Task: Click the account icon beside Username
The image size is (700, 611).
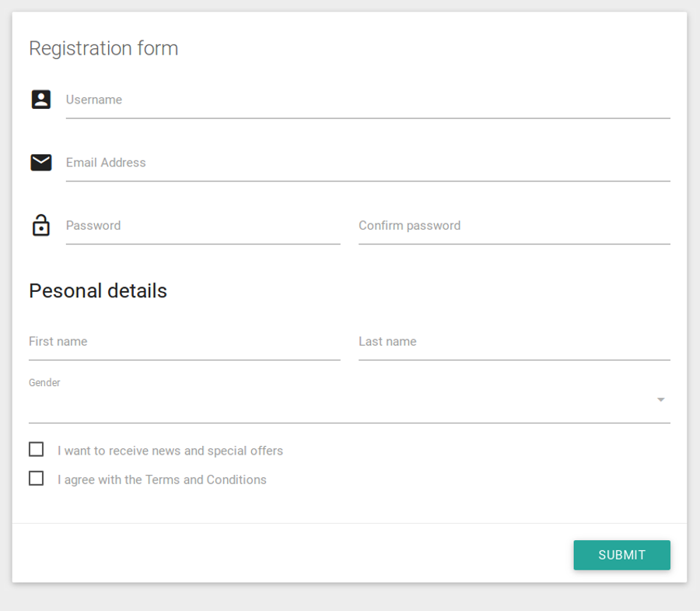Action: pyautogui.click(x=40, y=100)
